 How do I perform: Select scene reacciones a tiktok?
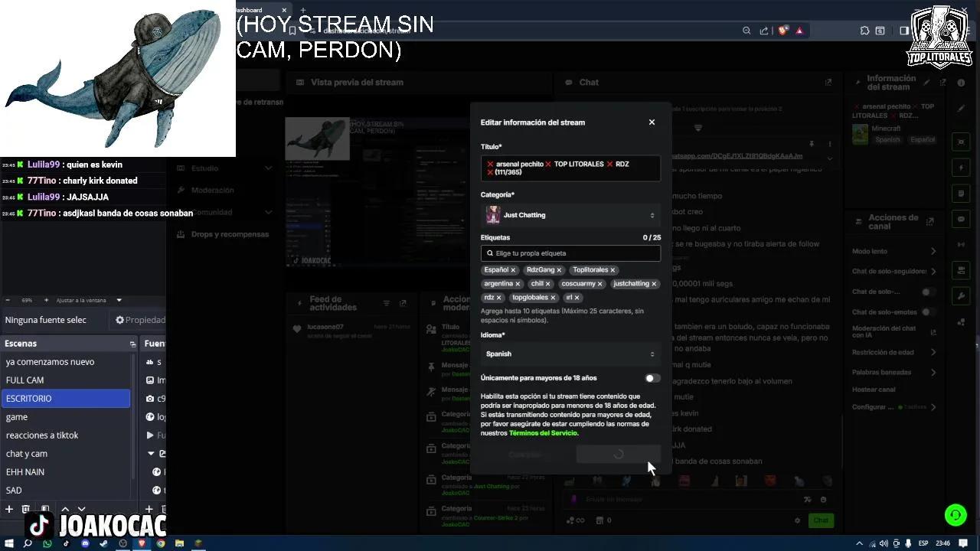66,435
